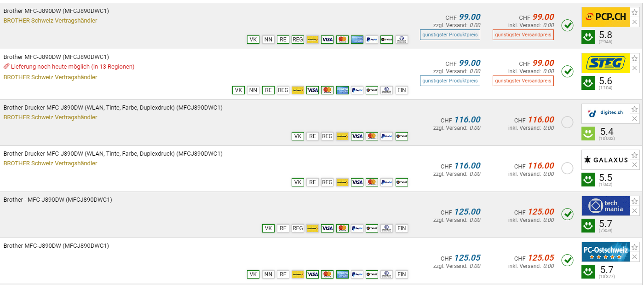Click the American Express icon in PC-Ostschweiz row

[x=342, y=274]
